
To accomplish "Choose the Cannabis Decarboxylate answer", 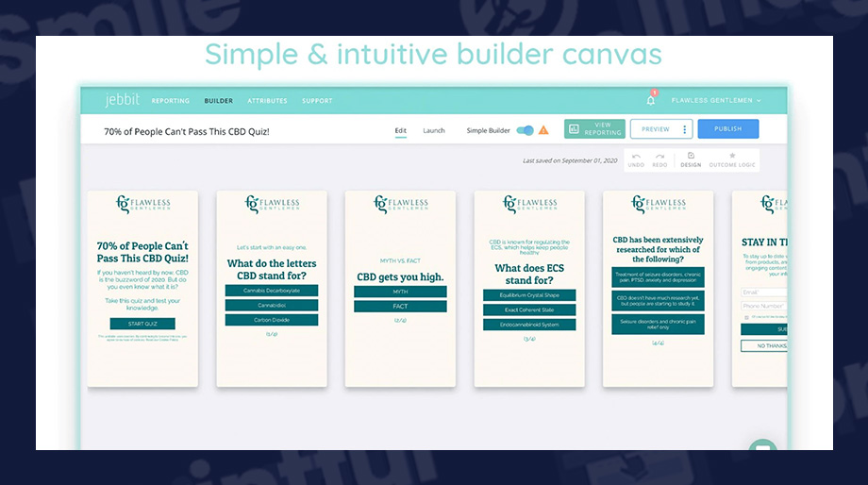I will (x=272, y=290).
